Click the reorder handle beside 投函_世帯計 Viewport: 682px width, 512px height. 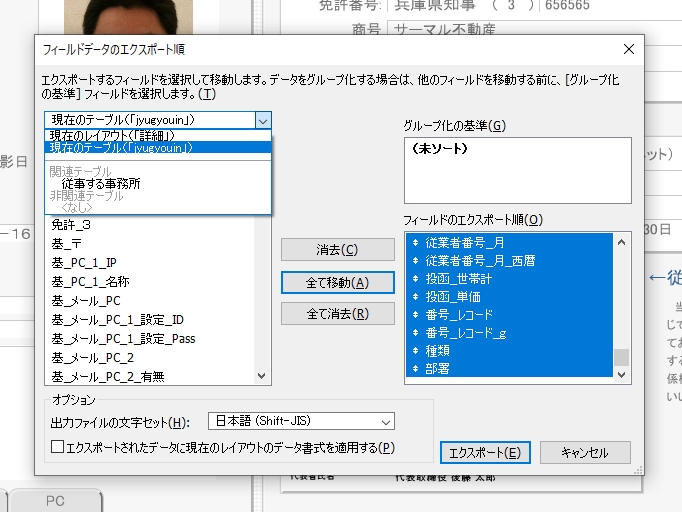(x=415, y=278)
